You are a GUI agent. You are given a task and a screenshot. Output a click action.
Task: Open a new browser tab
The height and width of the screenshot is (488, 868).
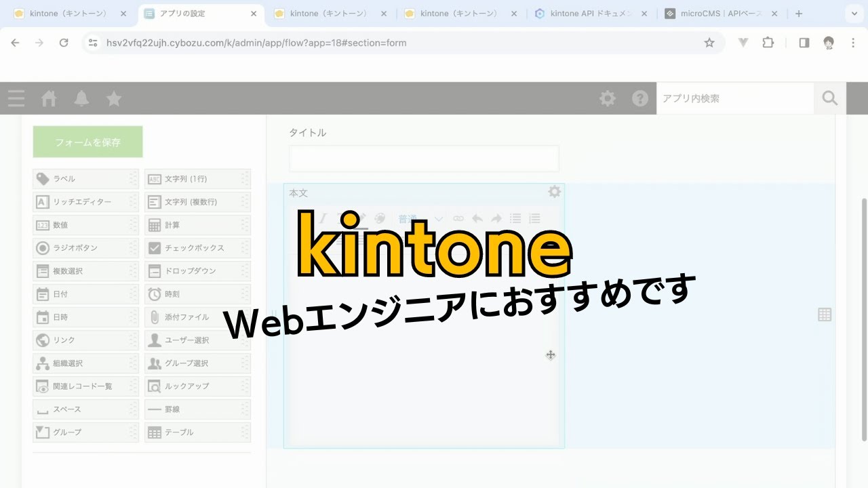point(799,14)
